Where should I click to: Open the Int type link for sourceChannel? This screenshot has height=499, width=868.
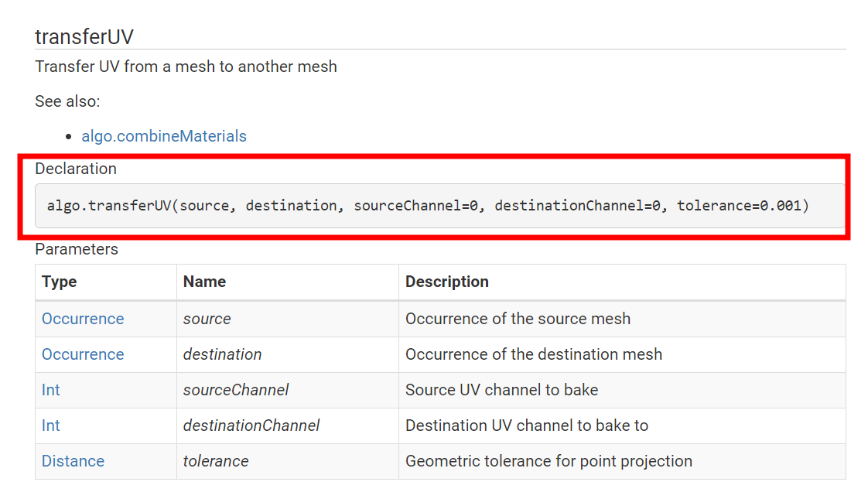click(x=51, y=390)
